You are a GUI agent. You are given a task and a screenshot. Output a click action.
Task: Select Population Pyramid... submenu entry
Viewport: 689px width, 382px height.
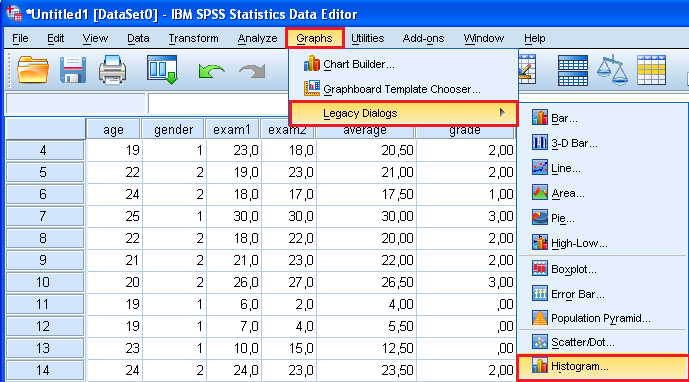[602, 318]
